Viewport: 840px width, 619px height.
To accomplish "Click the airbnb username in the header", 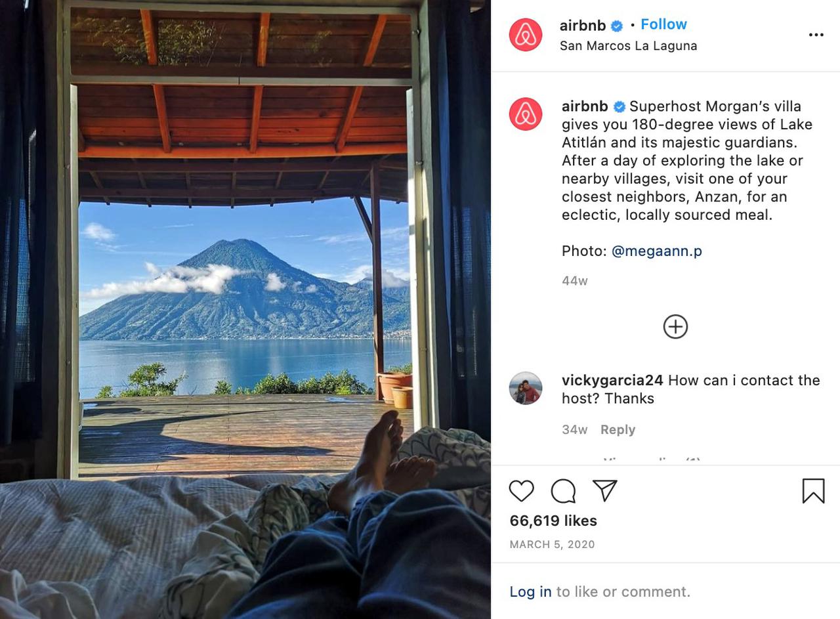I will (583, 26).
